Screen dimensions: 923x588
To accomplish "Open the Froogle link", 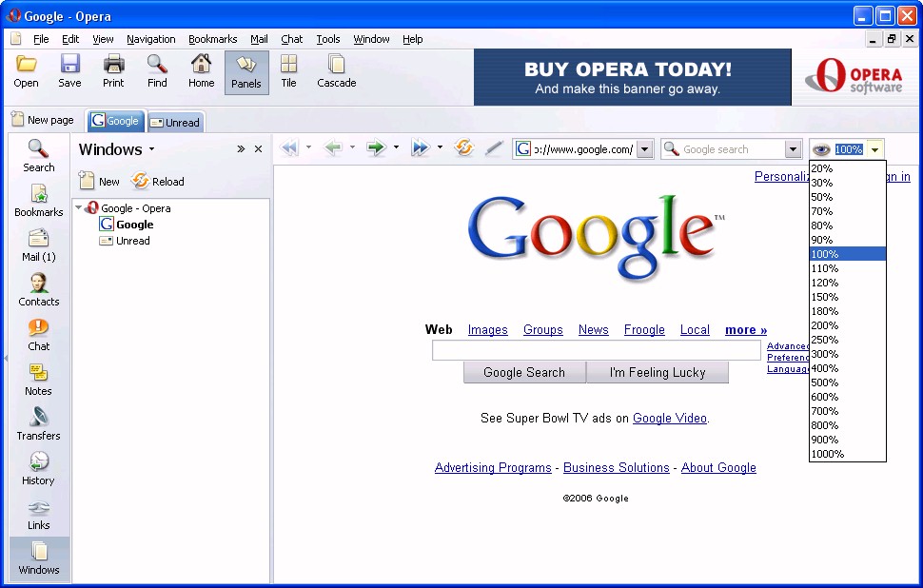I will pyautogui.click(x=644, y=329).
